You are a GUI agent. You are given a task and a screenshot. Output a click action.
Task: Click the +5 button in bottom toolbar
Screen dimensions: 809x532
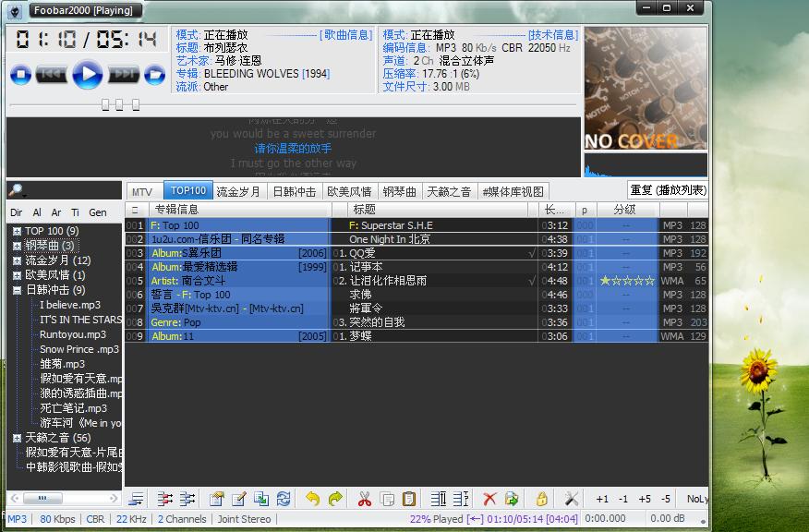(645, 499)
